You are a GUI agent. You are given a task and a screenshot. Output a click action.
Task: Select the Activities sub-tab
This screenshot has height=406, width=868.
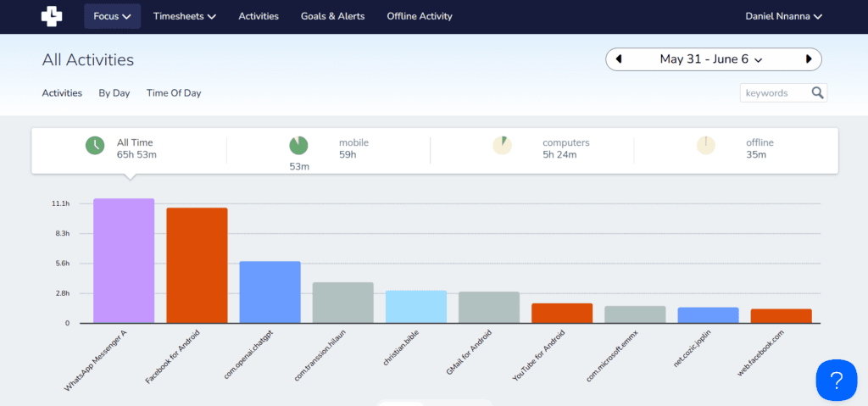pos(62,93)
